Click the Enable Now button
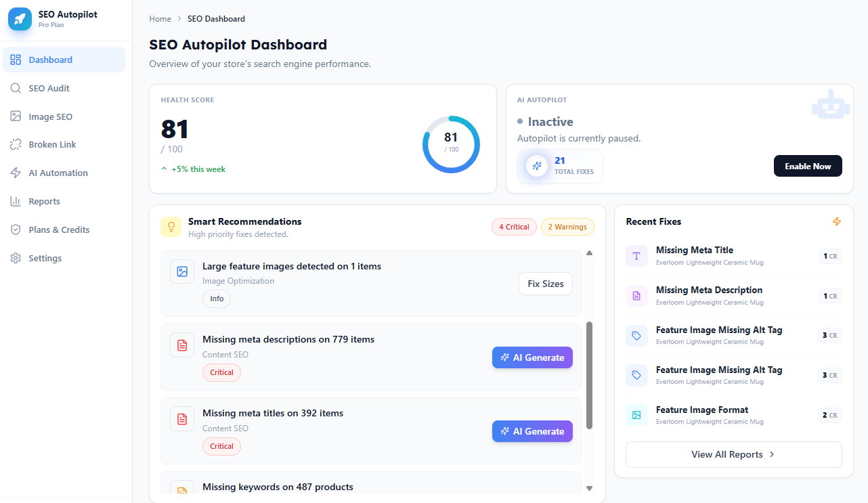The height and width of the screenshot is (503, 868). [808, 166]
